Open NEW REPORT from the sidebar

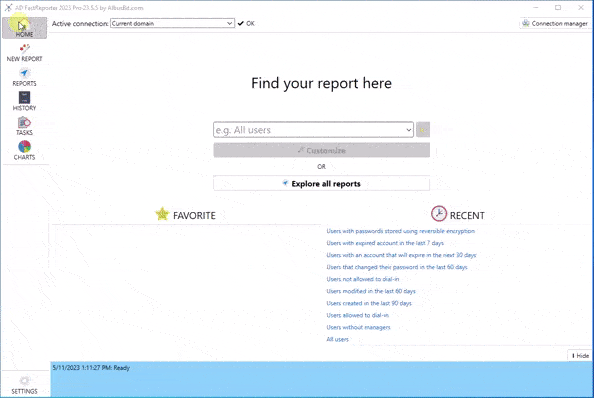coord(24,53)
